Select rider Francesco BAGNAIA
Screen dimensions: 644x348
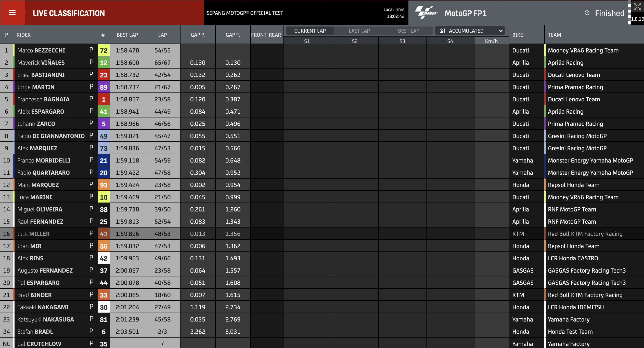pyautogui.click(x=43, y=99)
